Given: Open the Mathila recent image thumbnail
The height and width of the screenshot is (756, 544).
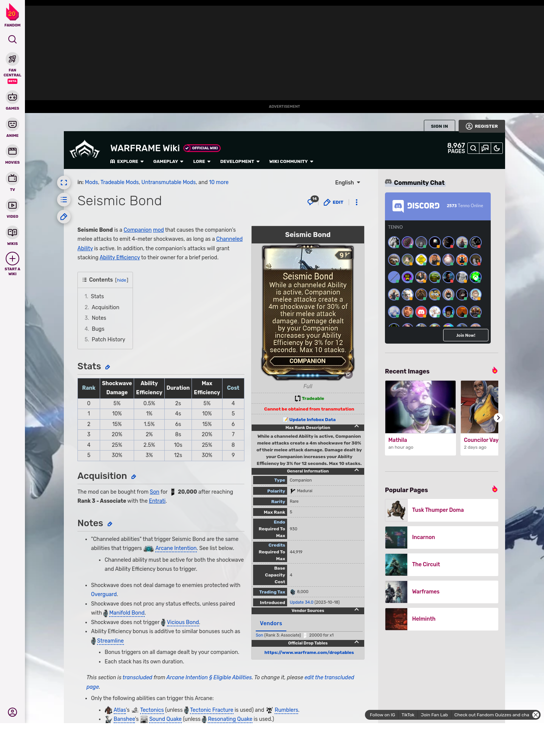Looking at the screenshot, I should pyautogui.click(x=420, y=407).
